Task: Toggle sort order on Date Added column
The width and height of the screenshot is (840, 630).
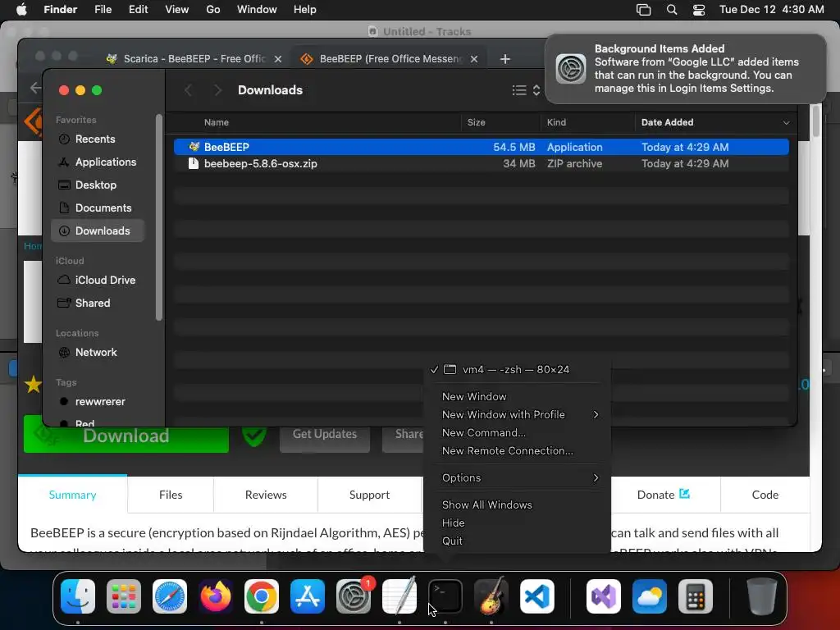Action: pyautogui.click(x=786, y=123)
